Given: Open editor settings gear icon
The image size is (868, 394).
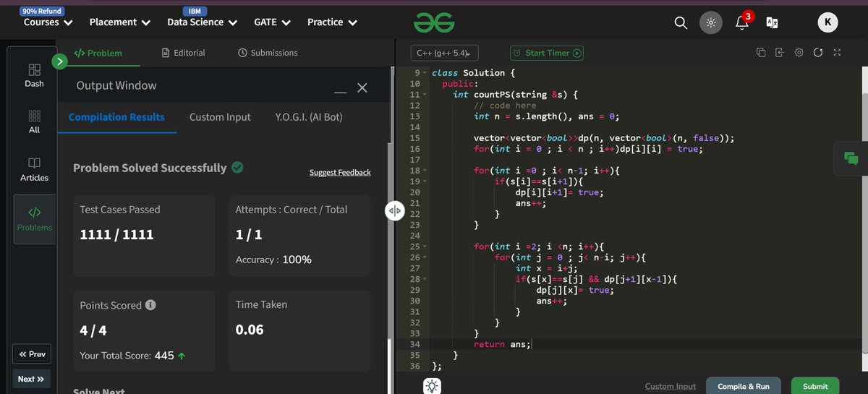Looking at the screenshot, I should coord(799,53).
